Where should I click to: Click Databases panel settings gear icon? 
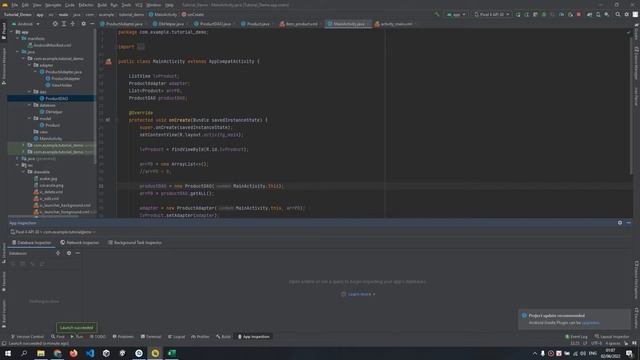pos(69,253)
